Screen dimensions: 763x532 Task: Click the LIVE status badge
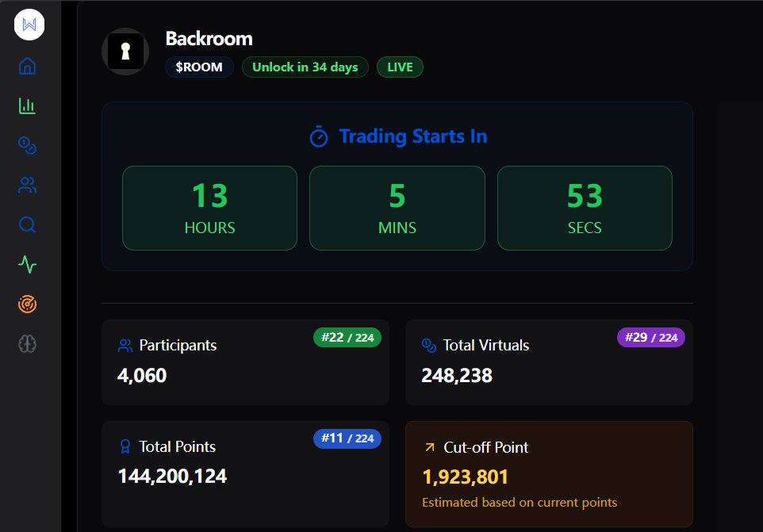pos(400,67)
